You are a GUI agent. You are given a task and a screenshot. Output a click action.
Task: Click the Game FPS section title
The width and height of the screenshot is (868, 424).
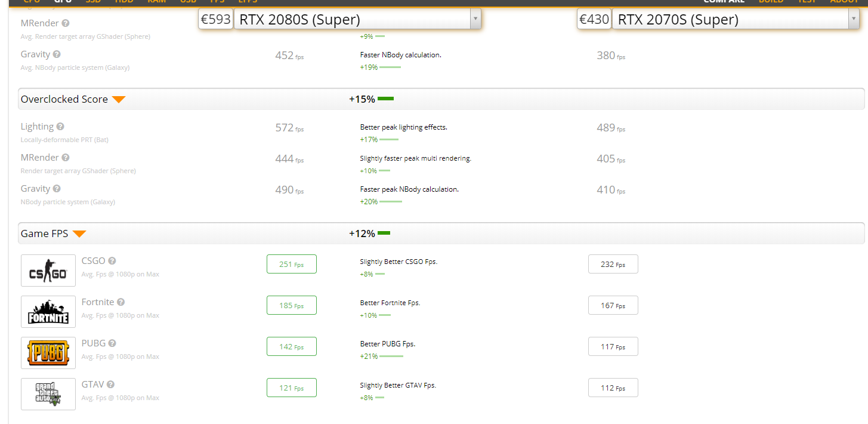pyautogui.click(x=45, y=233)
